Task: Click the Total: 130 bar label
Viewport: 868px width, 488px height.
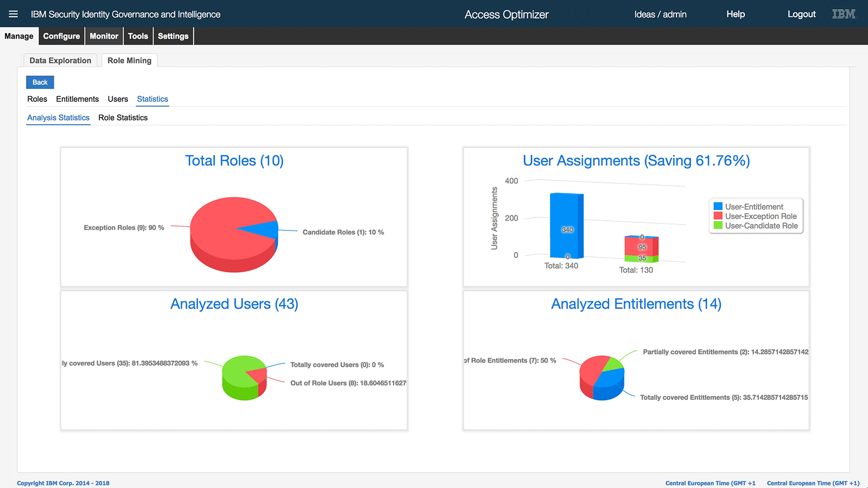Action: [x=636, y=270]
